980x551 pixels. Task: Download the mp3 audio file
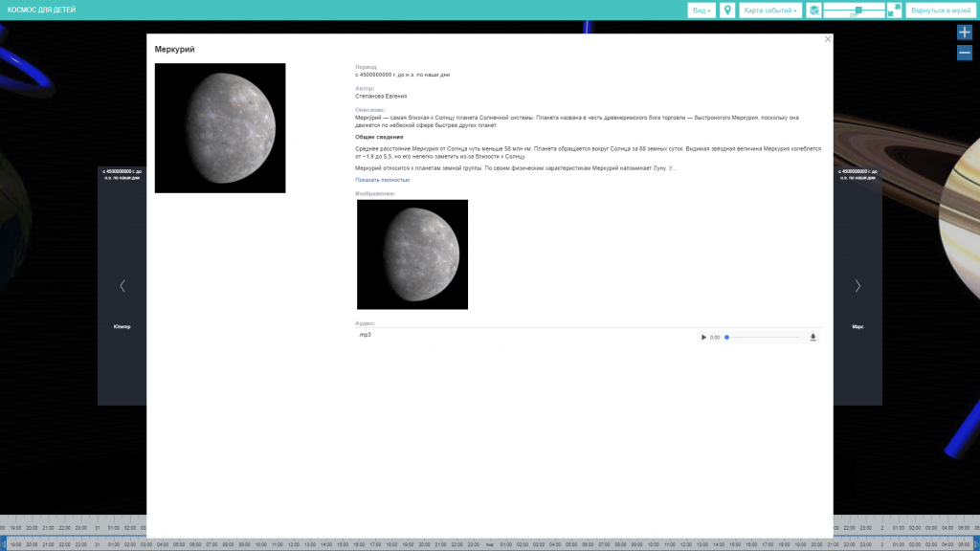click(x=813, y=338)
